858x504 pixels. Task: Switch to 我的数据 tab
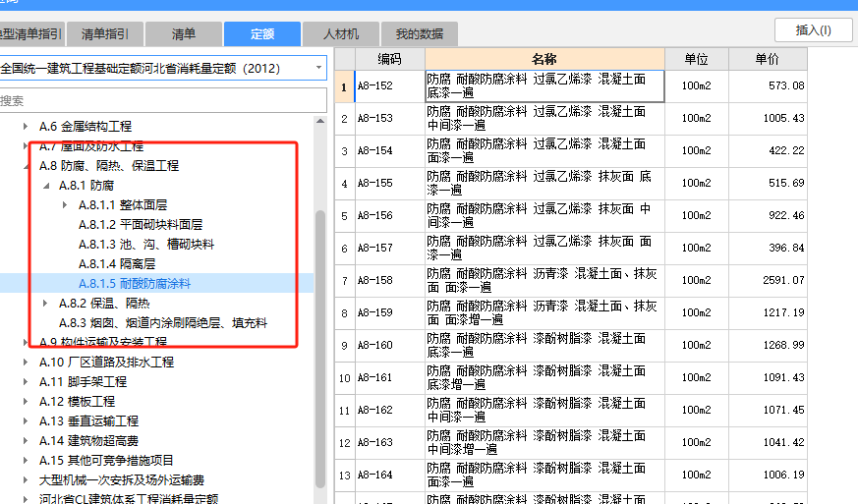[x=420, y=34]
